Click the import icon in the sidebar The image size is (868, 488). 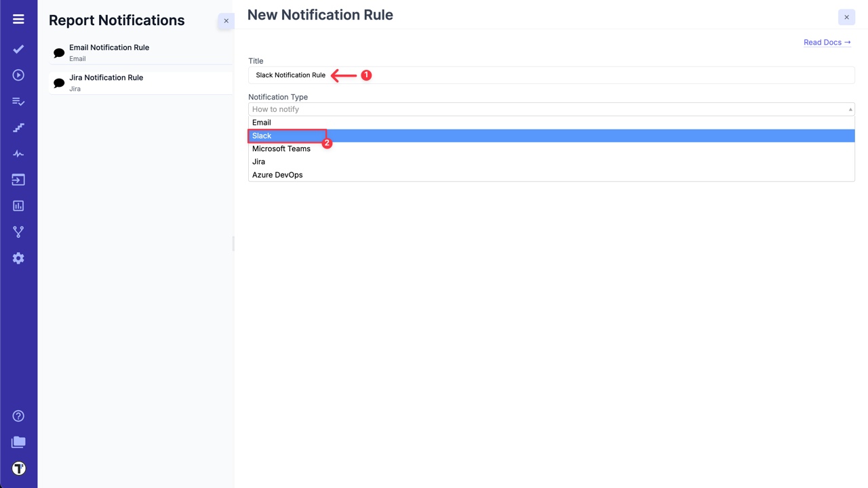tap(18, 180)
